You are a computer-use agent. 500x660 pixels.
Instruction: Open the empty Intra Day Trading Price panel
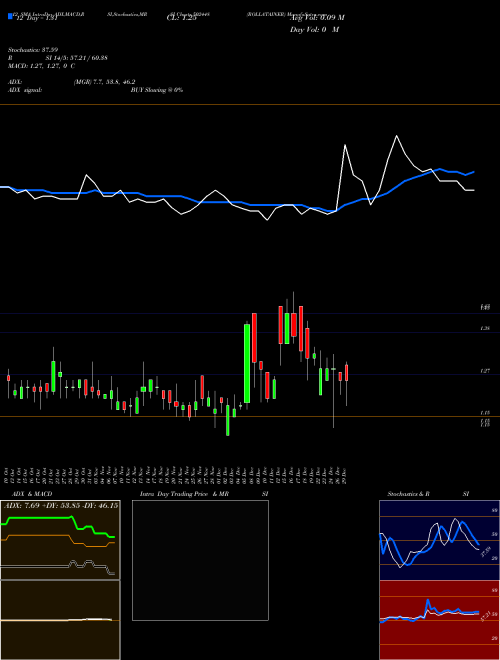click(x=200, y=560)
